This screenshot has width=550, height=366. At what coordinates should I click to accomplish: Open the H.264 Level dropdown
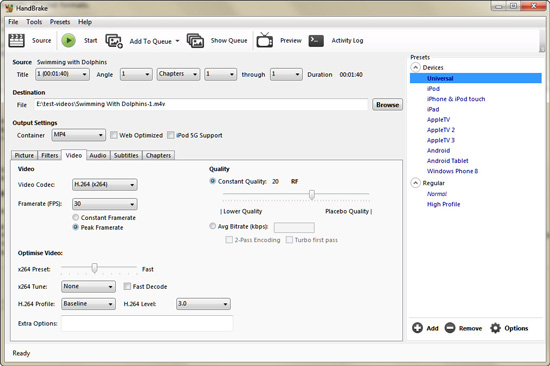click(x=203, y=304)
